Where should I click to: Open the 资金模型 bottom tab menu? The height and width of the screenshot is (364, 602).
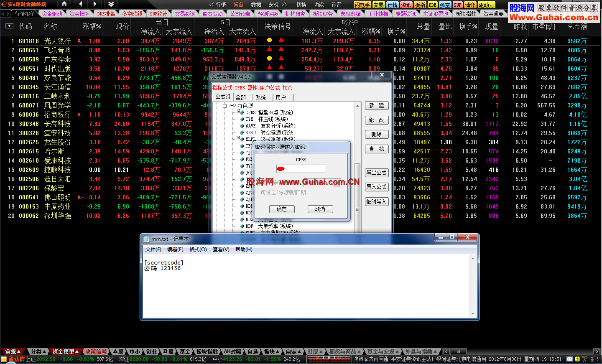[x=66, y=351]
